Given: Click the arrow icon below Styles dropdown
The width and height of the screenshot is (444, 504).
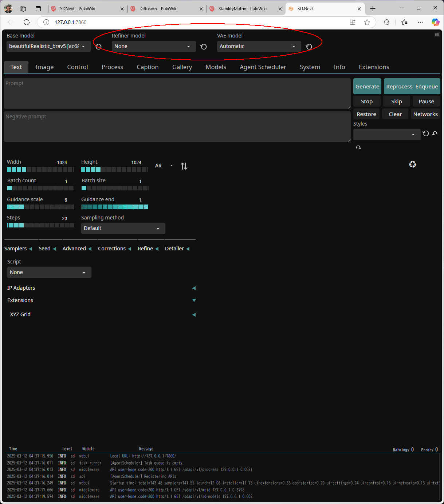Looking at the screenshot, I should click(x=358, y=147).
